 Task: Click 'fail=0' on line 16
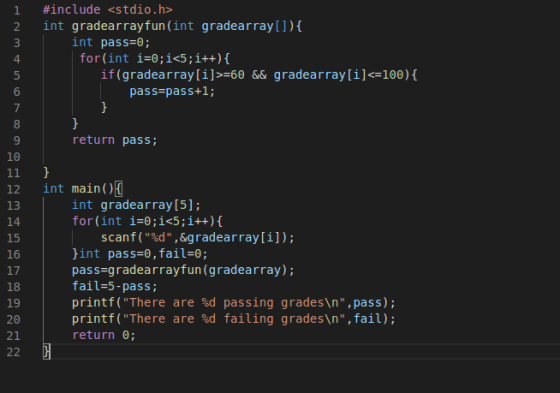point(180,254)
